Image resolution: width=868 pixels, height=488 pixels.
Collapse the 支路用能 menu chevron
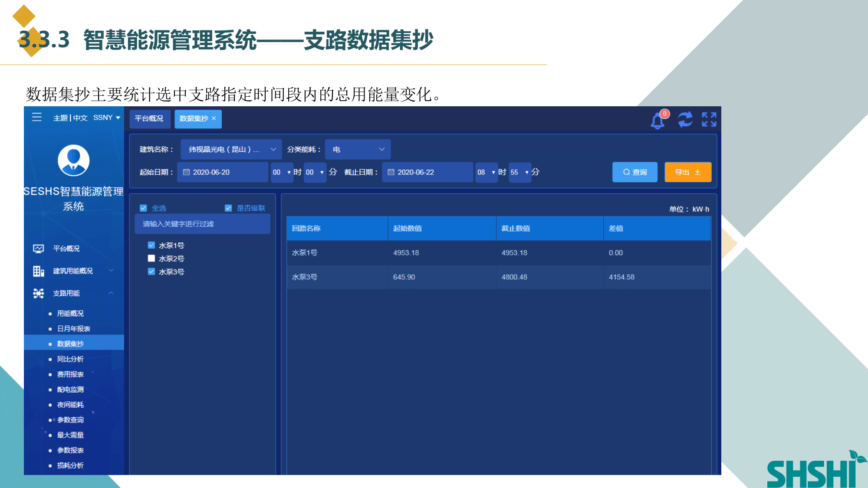[x=111, y=293]
